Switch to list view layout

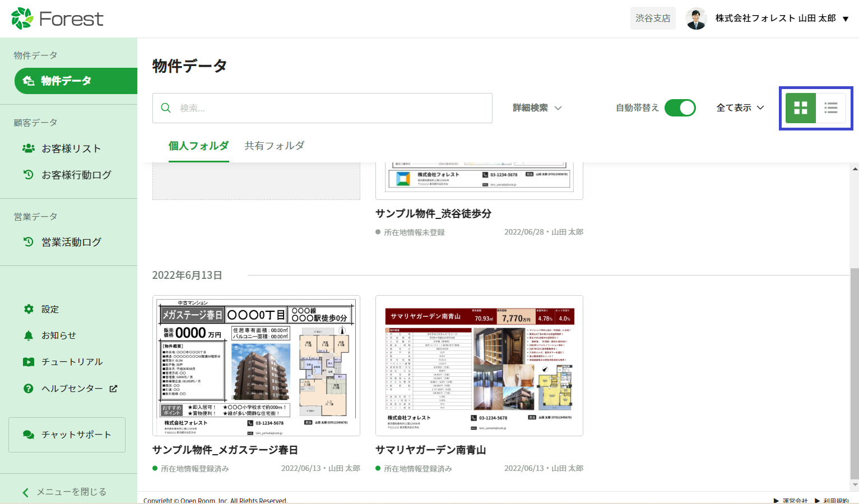830,108
